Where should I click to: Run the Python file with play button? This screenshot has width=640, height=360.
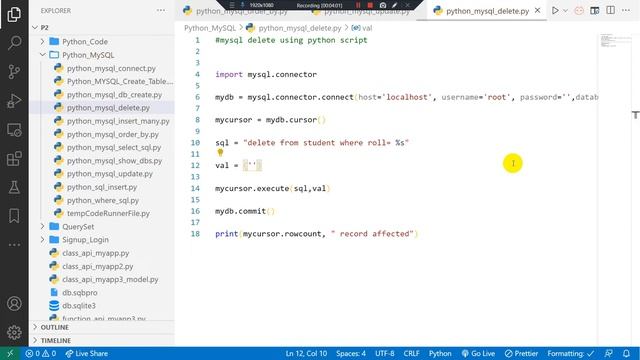point(555,11)
